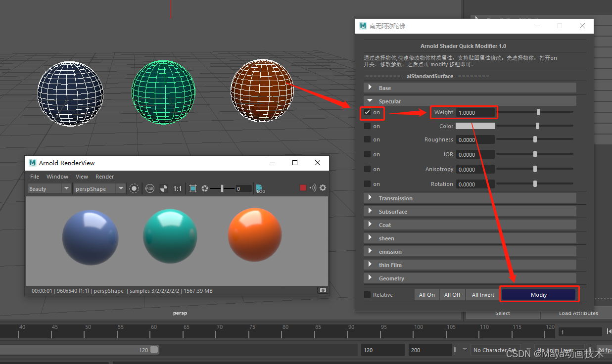
Task: Open the Render menu in RenderView
Action: [x=104, y=177]
